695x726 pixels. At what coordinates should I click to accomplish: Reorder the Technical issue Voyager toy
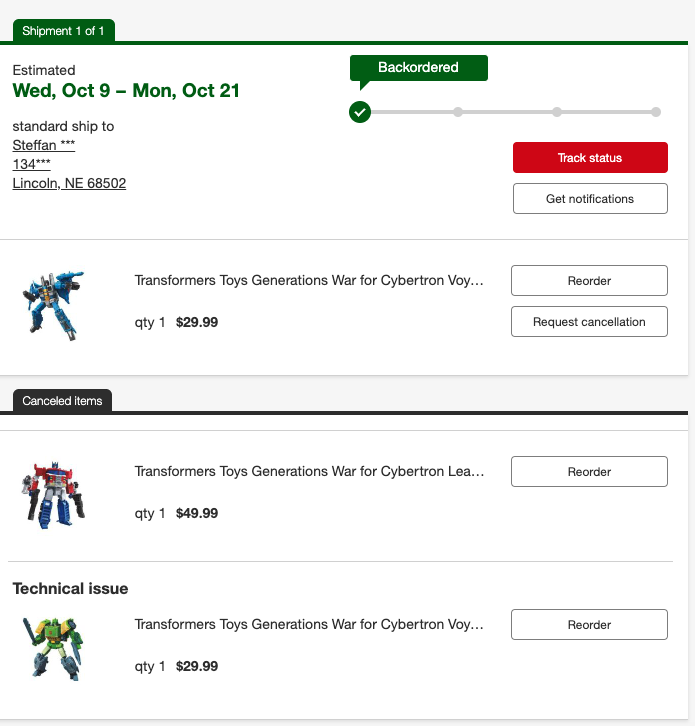[x=590, y=625]
